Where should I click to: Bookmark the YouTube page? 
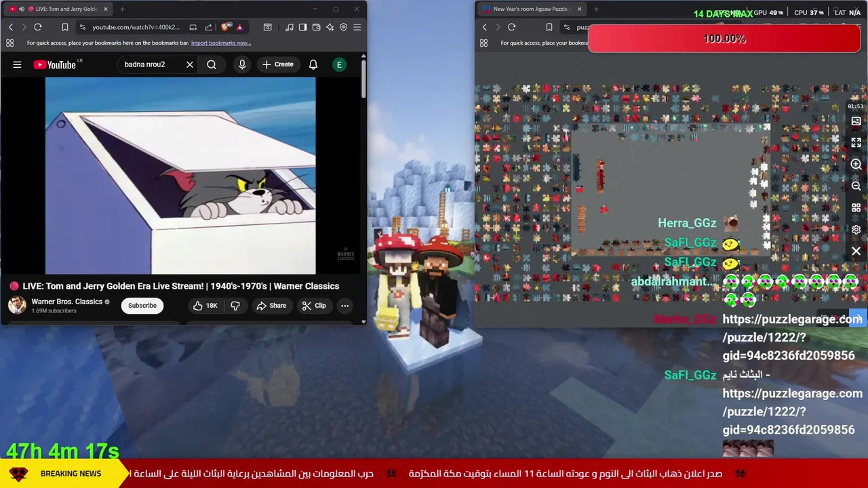click(65, 27)
